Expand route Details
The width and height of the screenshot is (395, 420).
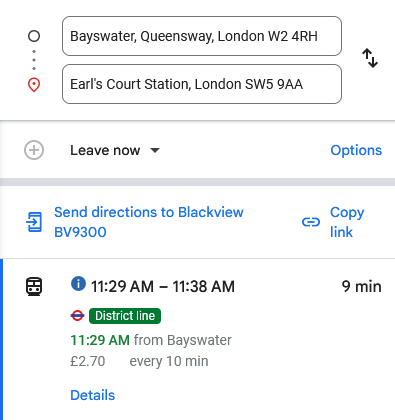[93, 395]
